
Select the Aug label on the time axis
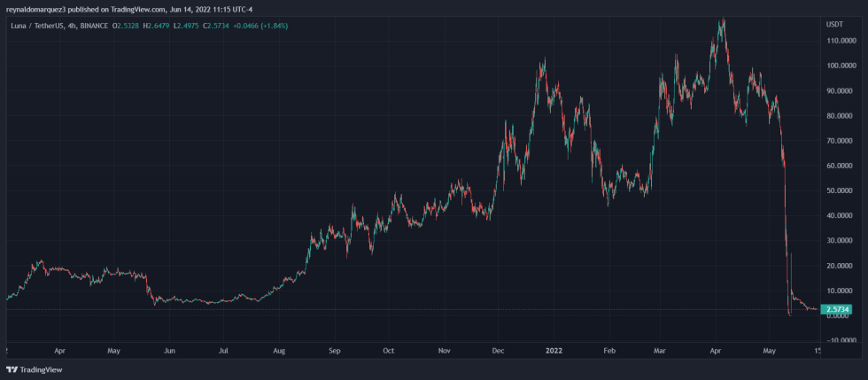pyautogui.click(x=280, y=351)
